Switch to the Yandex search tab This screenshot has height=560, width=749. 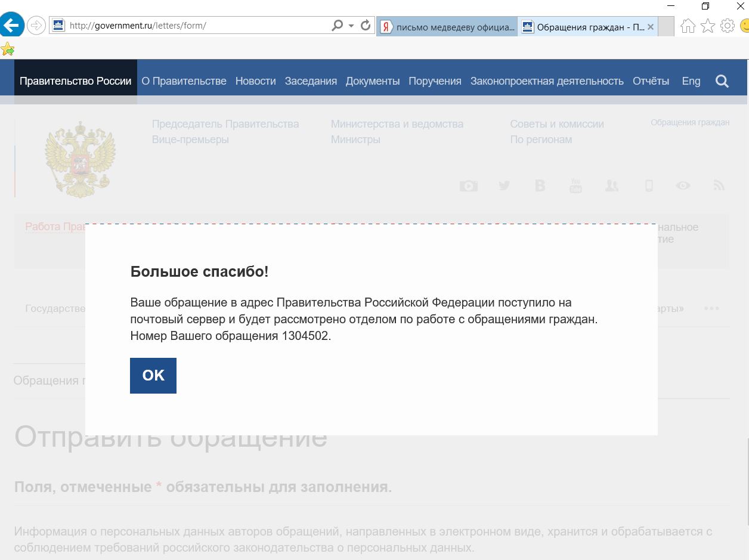(447, 27)
